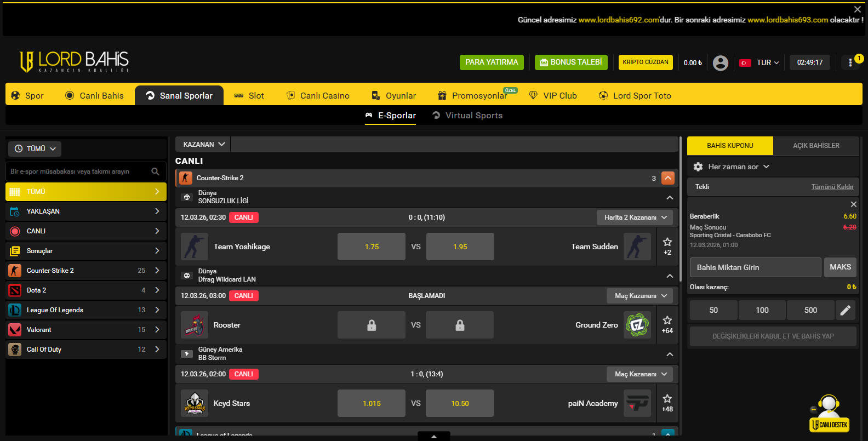Open the Harita 2 Kazananı dropdown
Screen dimensions: 868x441
click(x=635, y=217)
